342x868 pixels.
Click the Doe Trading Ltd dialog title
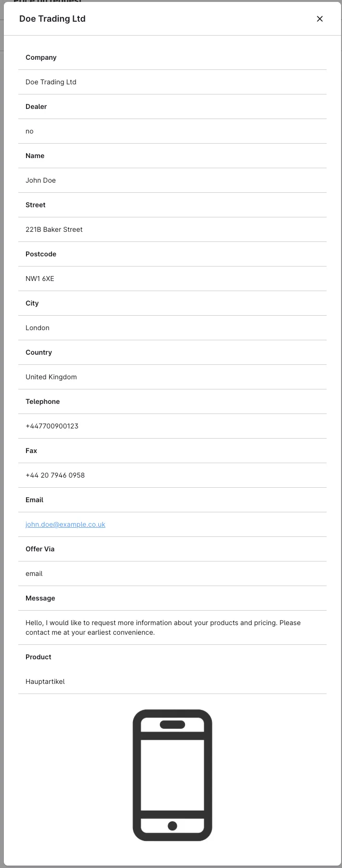coord(53,19)
